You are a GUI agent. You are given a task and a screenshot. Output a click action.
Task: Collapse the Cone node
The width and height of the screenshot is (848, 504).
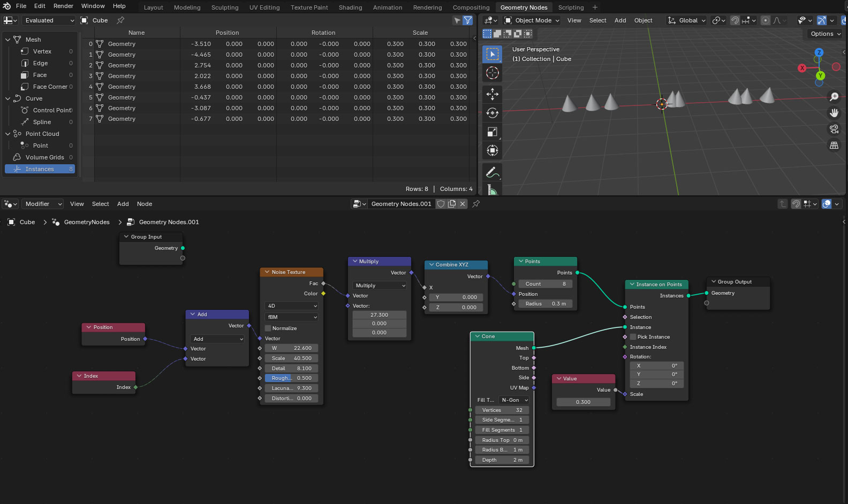[476, 337]
